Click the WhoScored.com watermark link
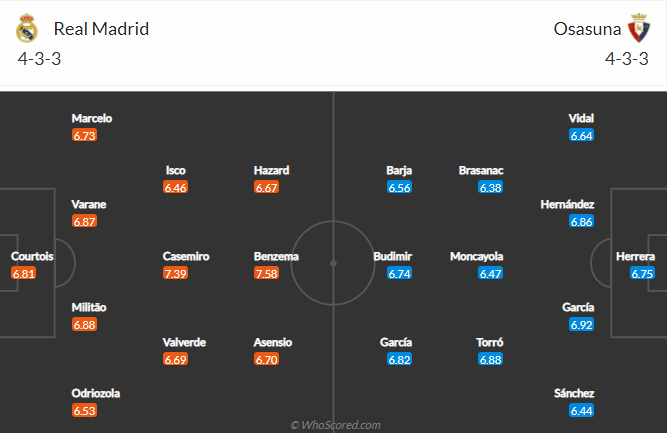The image size is (667, 433). tap(335, 425)
